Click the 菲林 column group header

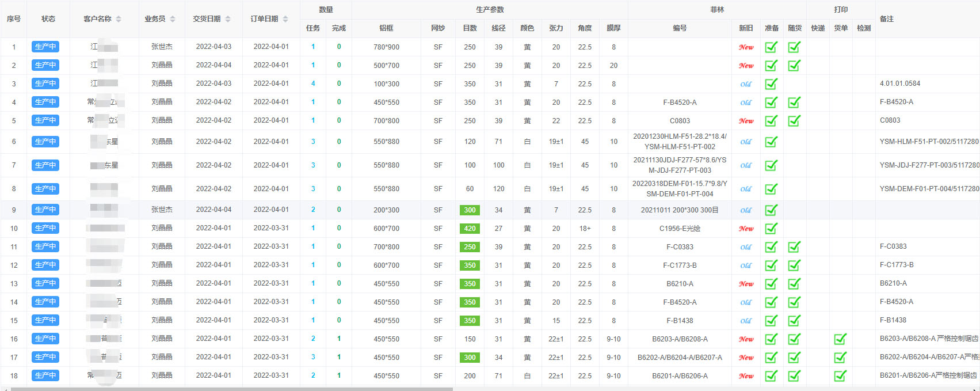coord(717,10)
